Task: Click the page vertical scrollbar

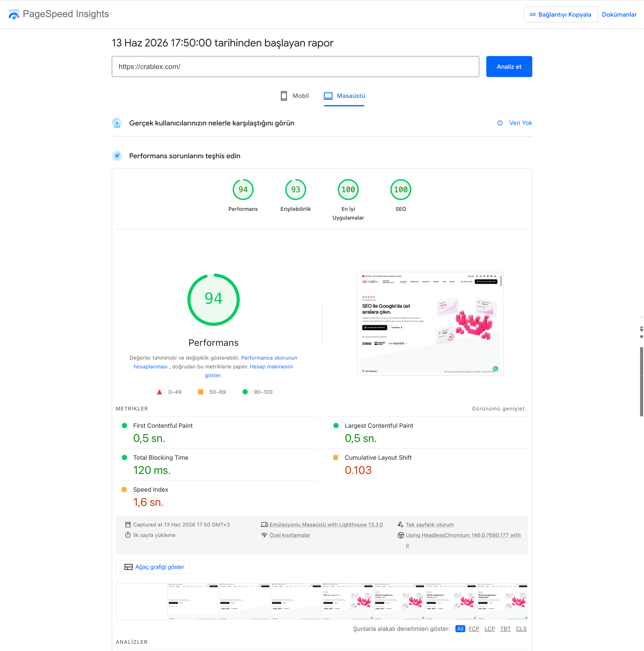Action: click(641, 381)
